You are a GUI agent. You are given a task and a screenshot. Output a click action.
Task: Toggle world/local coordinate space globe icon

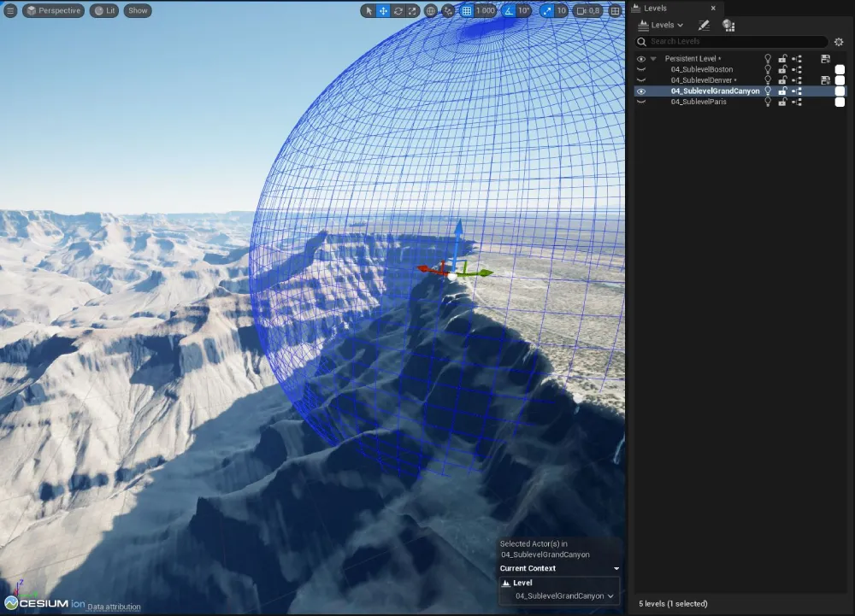431,10
